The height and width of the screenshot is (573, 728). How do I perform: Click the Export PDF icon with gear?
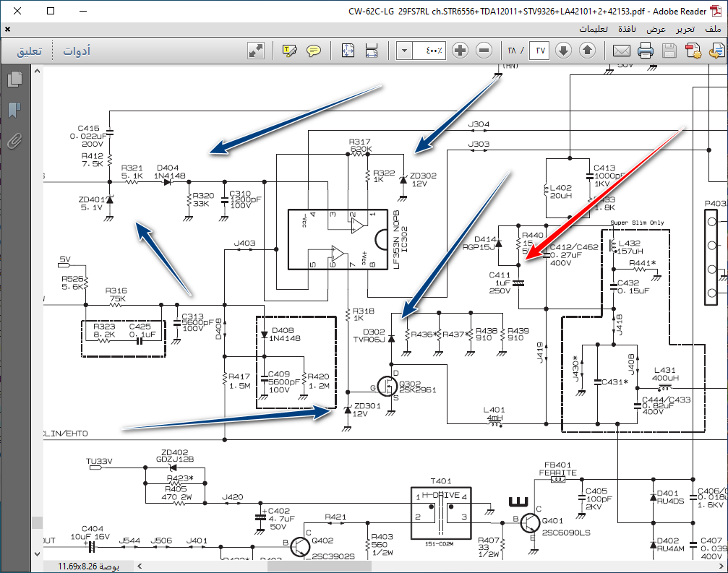point(693,50)
